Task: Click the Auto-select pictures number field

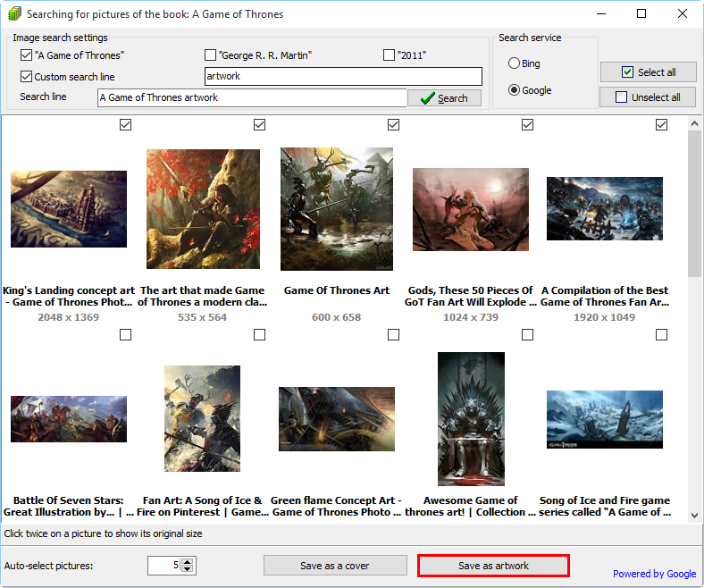Action: (164, 566)
